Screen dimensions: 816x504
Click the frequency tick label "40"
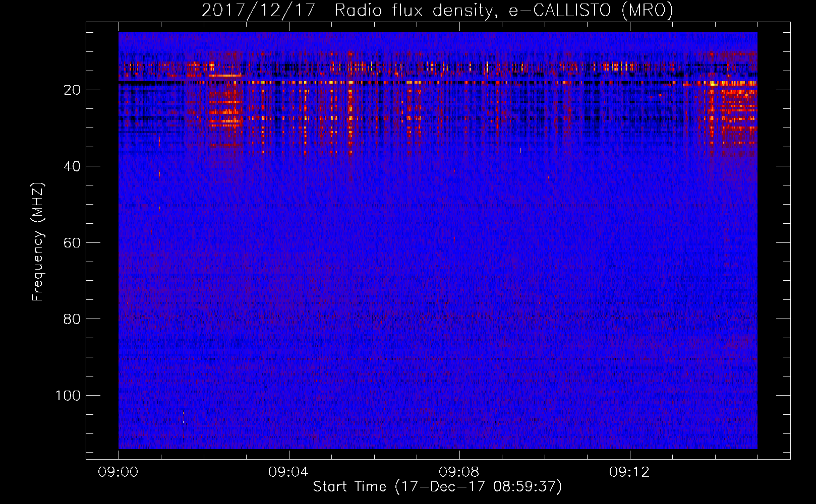pyautogui.click(x=72, y=166)
